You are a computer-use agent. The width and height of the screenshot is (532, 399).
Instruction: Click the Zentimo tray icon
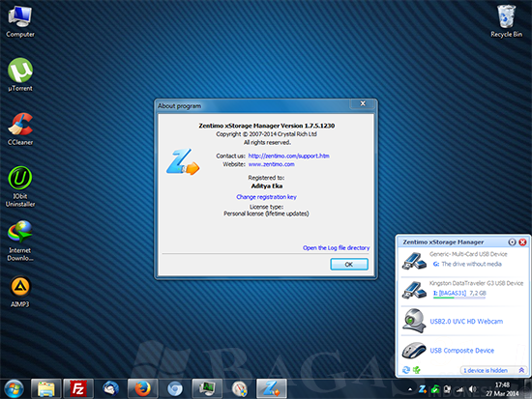click(423, 389)
